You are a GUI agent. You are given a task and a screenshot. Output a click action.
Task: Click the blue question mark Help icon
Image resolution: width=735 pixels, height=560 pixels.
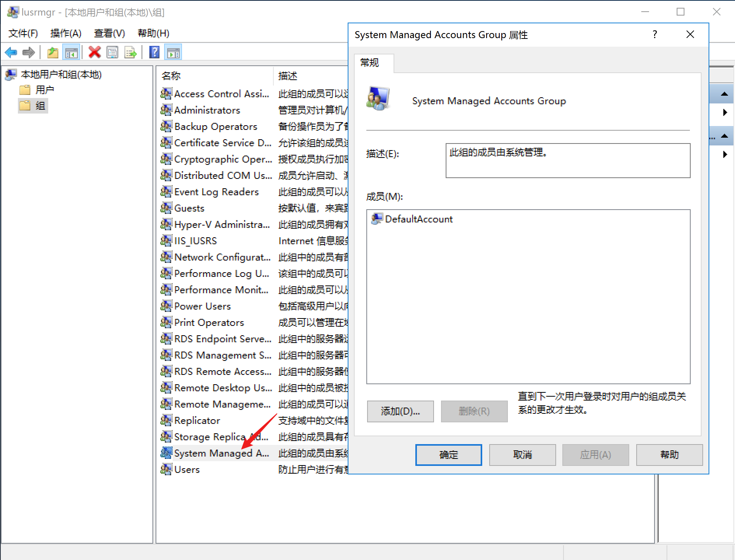(154, 52)
